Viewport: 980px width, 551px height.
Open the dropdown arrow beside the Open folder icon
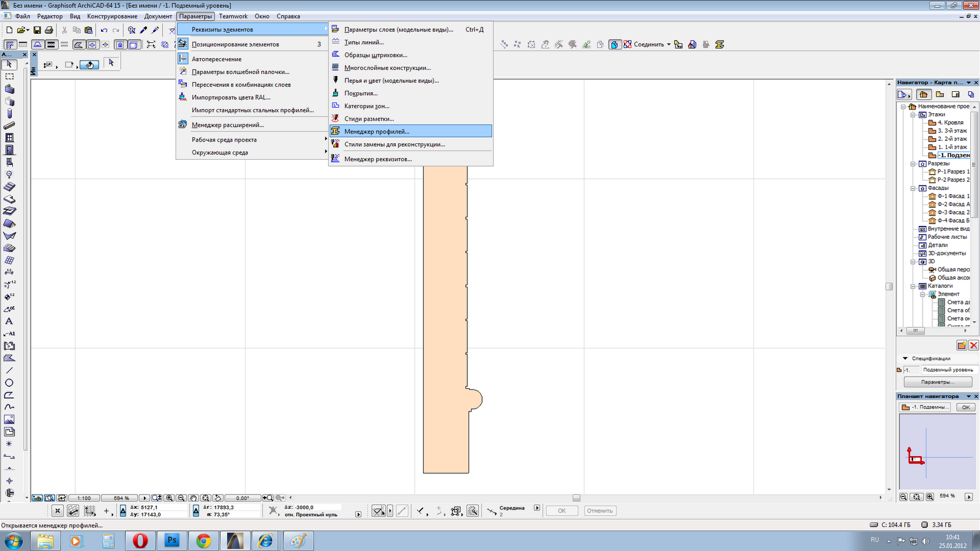28,30
